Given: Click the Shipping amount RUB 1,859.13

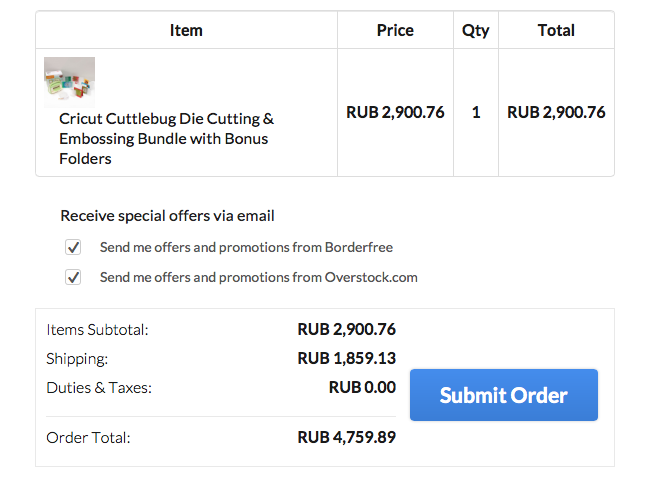Looking at the screenshot, I should tap(346, 358).
